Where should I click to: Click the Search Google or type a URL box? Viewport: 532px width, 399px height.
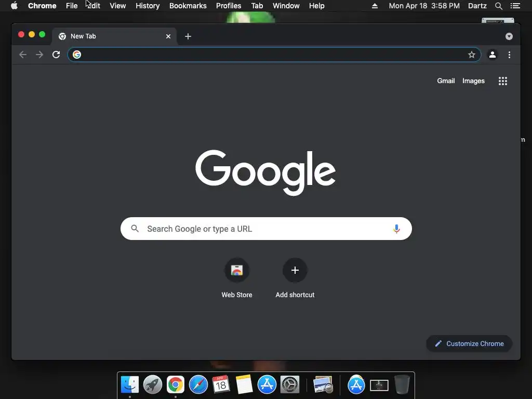[x=266, y=229]
